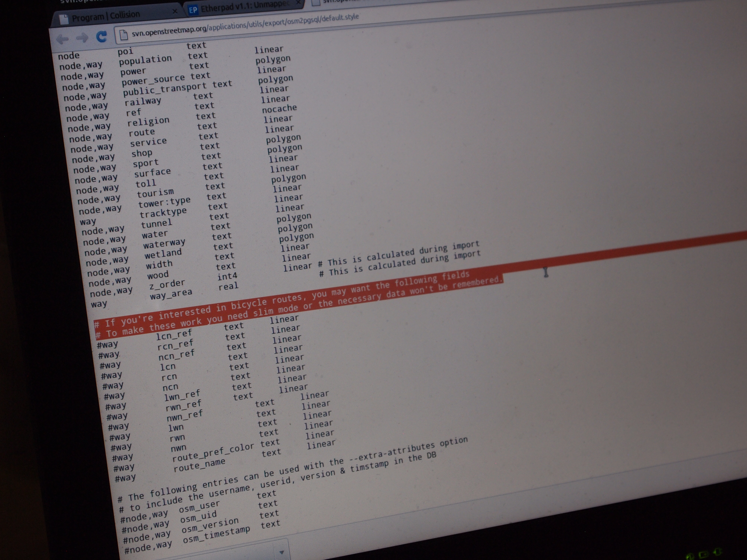Click the 'nocache' flag value
This screenshot has height=560, width=747.
tap(279, 109)
